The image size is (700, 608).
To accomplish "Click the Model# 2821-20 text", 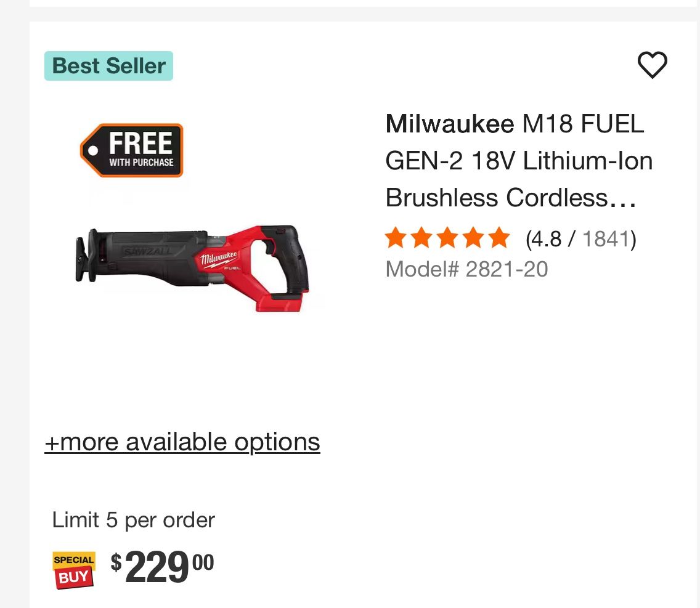I will (466, 269).
